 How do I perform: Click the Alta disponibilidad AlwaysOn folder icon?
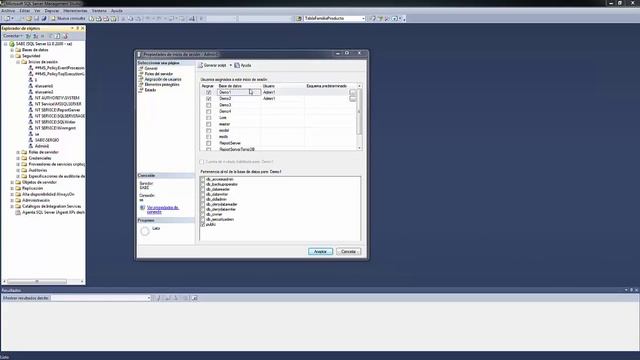[x=18, y=195]
